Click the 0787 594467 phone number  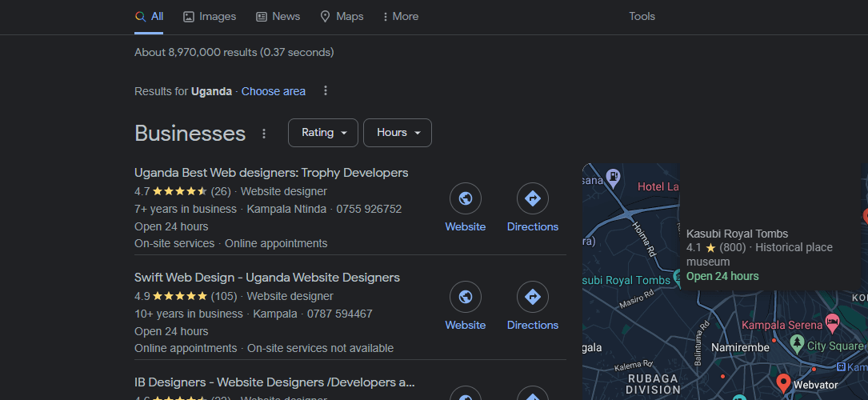[339, 314]
